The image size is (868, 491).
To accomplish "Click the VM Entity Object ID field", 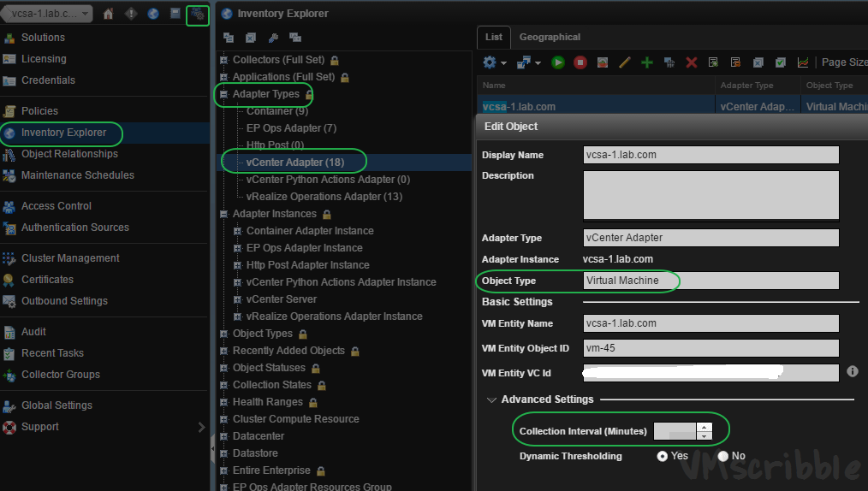I will [x=710, y=348].
